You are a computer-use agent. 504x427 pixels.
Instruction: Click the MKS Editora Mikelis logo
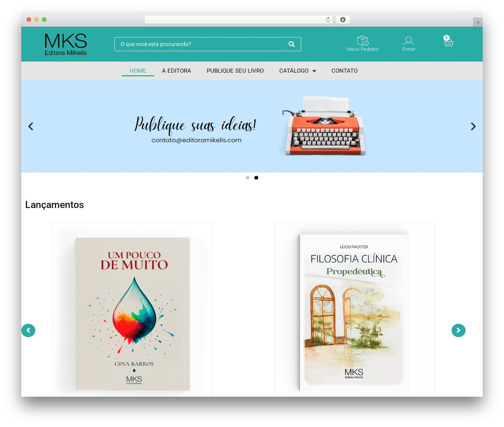[x=65, y=44]
